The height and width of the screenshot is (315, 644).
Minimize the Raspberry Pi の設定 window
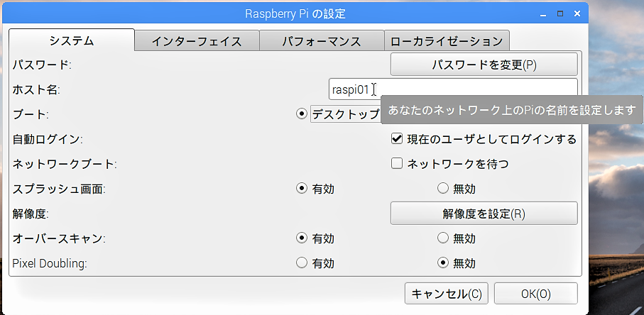tap(543, 14)
